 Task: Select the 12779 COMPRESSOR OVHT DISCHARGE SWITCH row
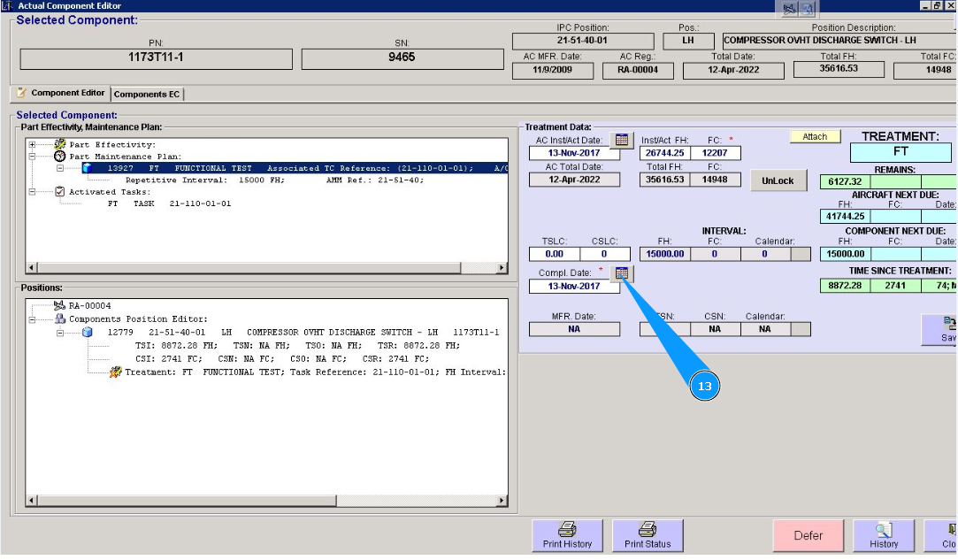(x=303, y=333)
